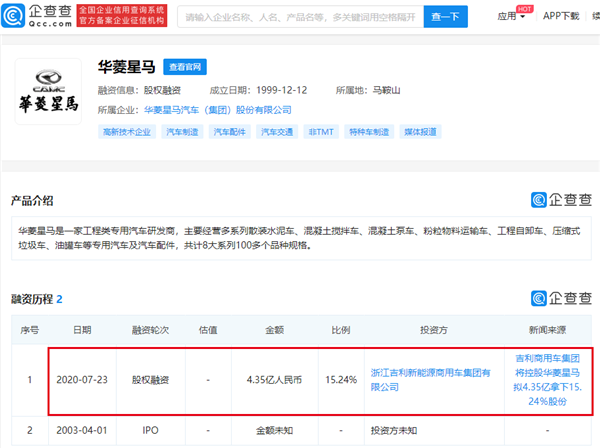Click the 产品介绍 section heading
This screenshot has height=448, width=600.
click(32, 200)
